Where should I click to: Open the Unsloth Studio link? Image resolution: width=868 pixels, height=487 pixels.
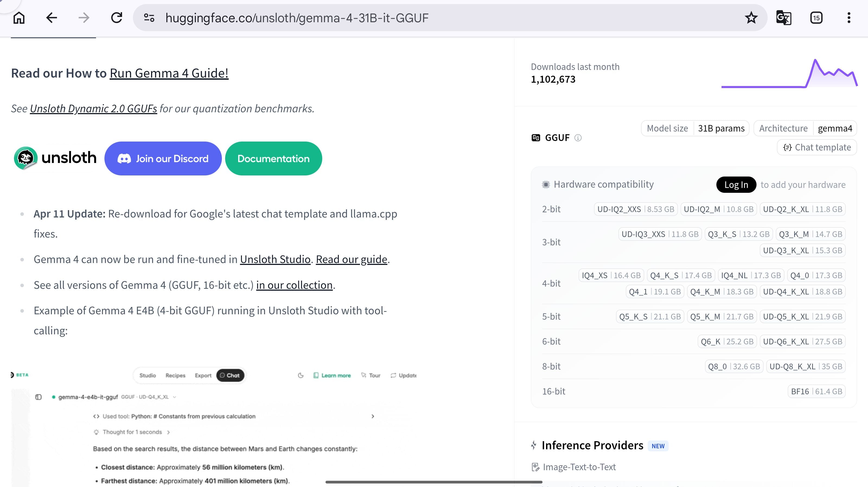tap(275, 259)
